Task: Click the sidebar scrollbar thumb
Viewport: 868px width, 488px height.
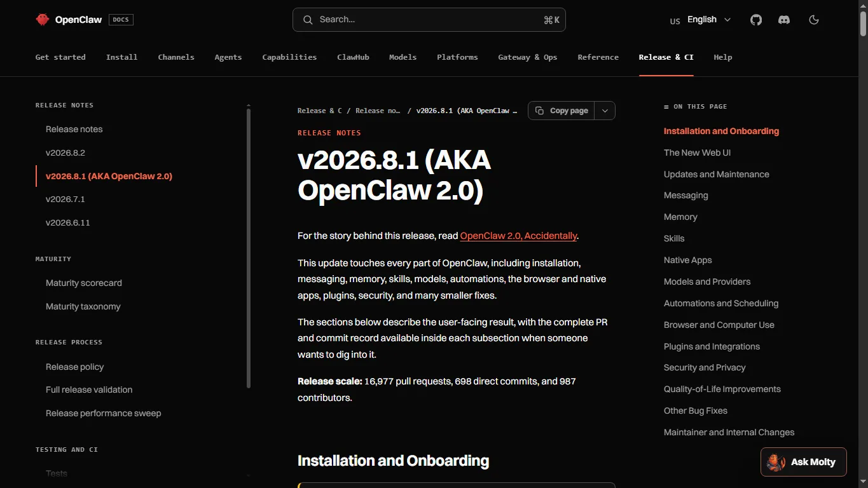Action: coord(249,248)
